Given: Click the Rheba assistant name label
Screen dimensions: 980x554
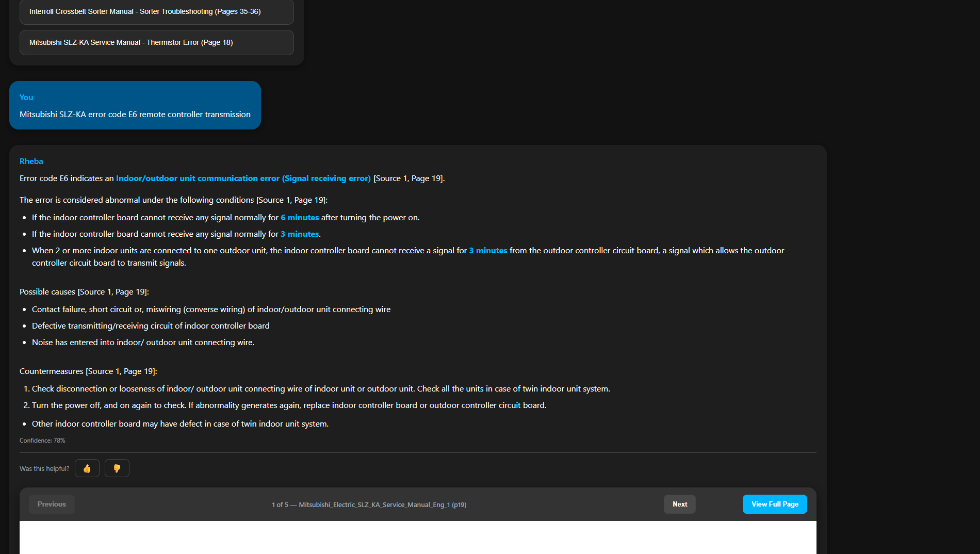Looking at the screenshot, I should pos(31,161).
